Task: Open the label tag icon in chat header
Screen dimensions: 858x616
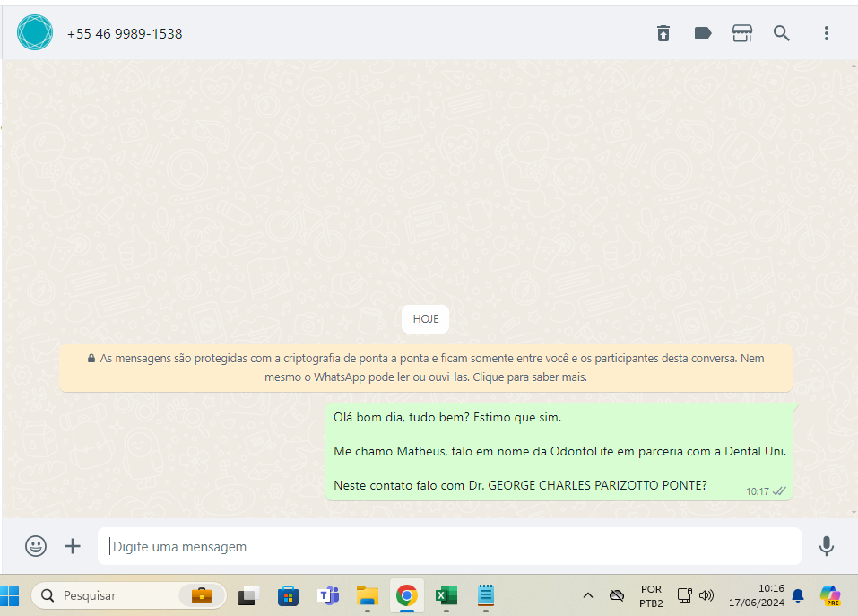Action: (703, 33)
